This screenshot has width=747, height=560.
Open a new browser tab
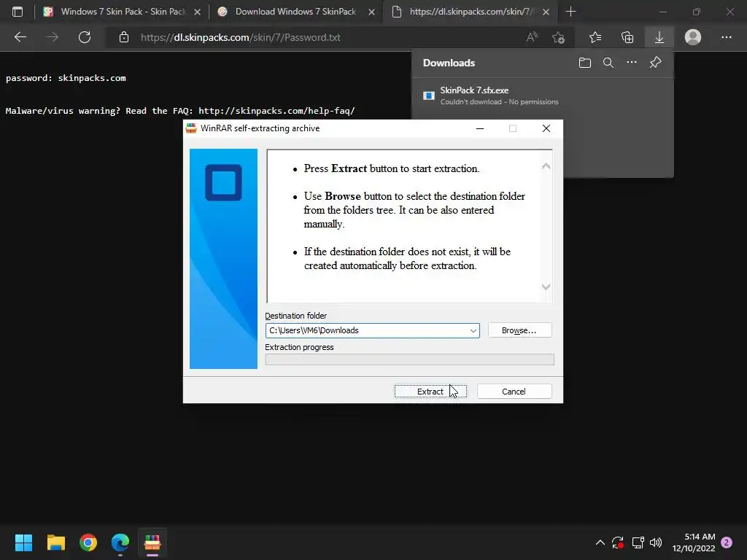pyautogui.click(x=570, y=12)
